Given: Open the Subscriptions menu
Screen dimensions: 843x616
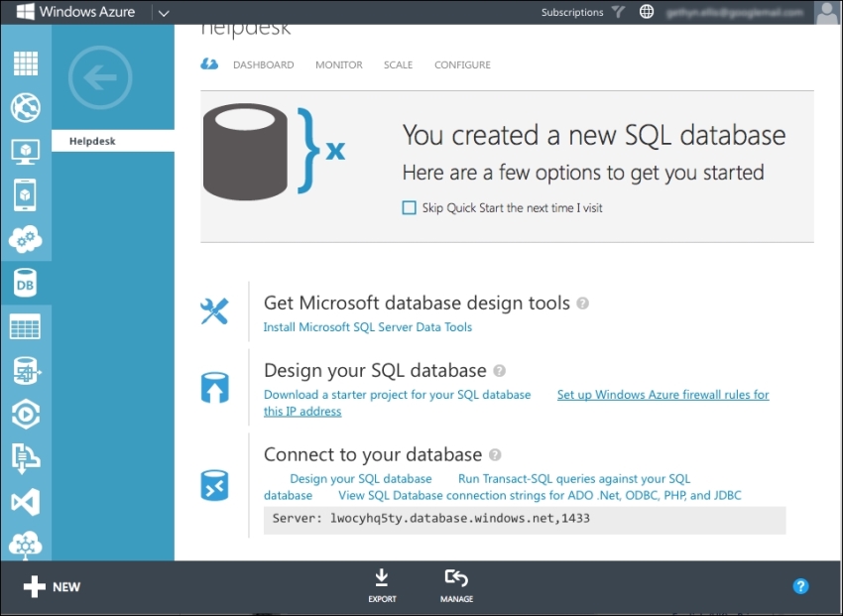Looking at the screenshot, I should (572, 12).
